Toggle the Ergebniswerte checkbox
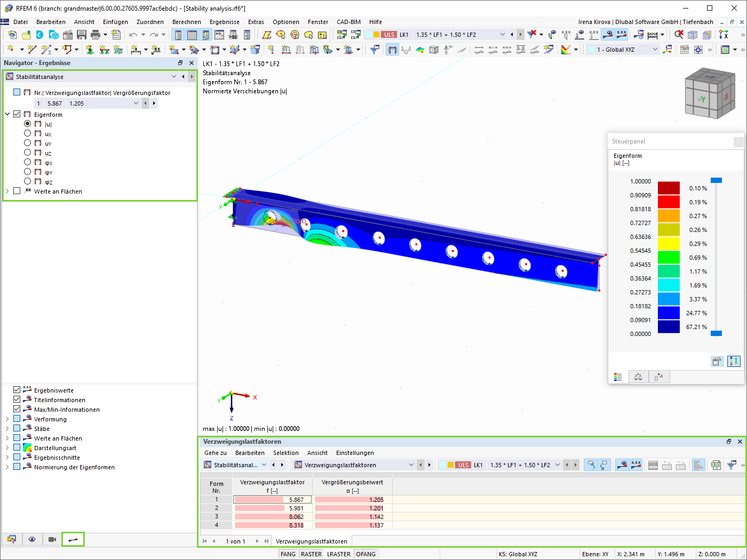This screenshot has width=747, height=560. pos(17,390)
